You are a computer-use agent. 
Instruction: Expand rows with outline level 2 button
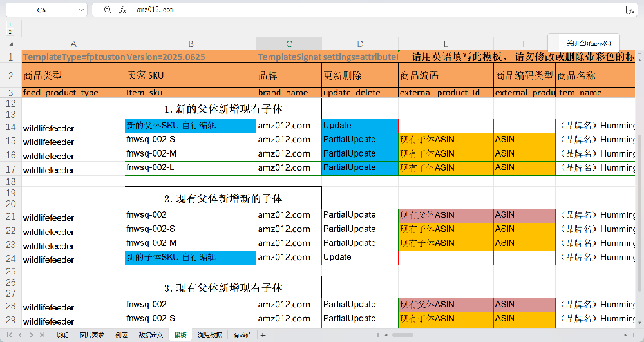pyautogui.click(x=10, y=32)
